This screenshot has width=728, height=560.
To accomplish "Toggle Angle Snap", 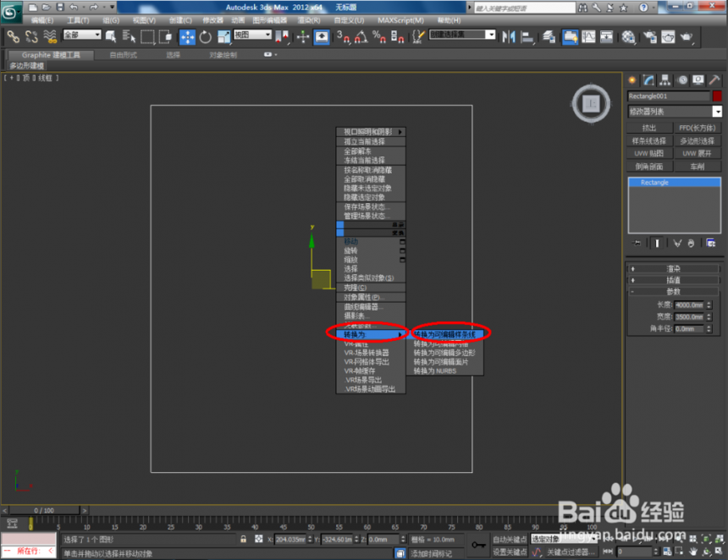I will (361, 36).
